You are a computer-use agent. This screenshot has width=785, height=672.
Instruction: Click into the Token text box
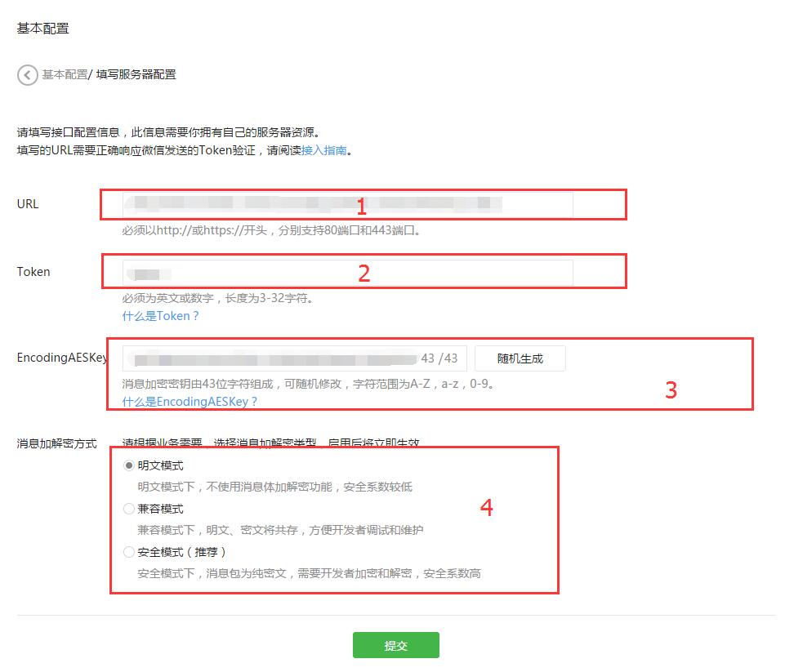pos(347,273)
